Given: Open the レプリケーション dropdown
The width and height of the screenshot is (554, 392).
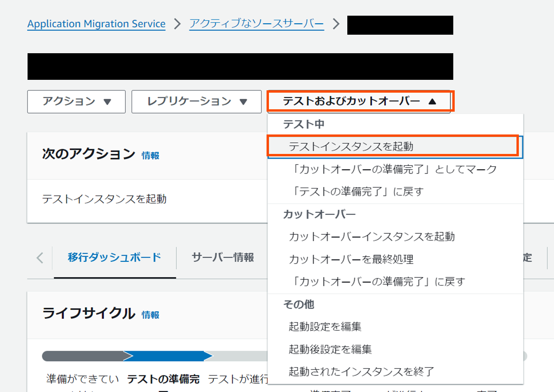Looking at the screenshot, I should [x=196, y=102].
